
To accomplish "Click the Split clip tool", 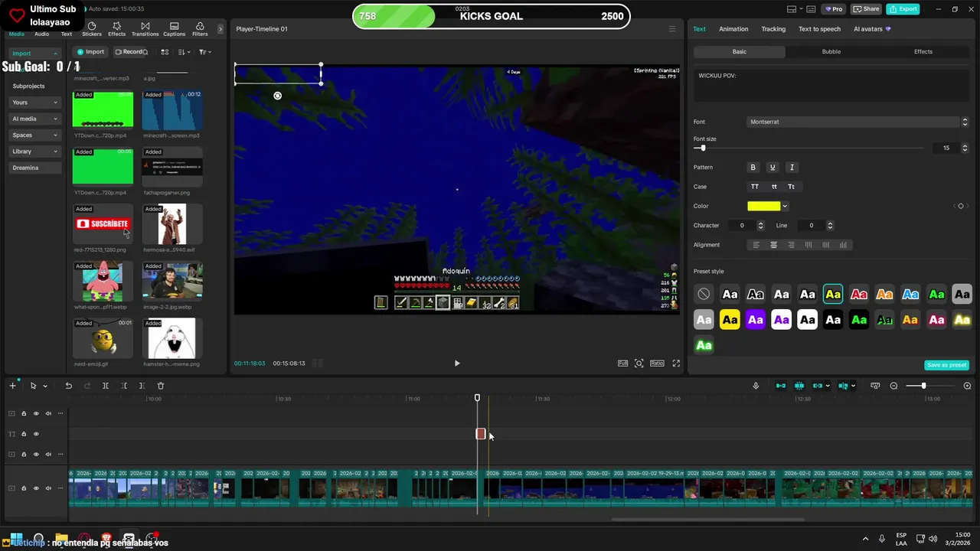I will pyautogui.click(x=106, y=386).
